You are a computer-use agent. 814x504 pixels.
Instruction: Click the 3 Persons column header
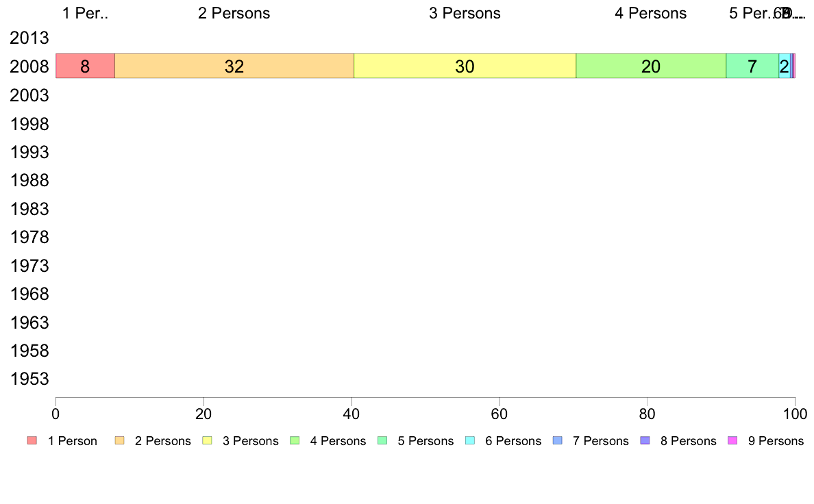pos(465,13)
